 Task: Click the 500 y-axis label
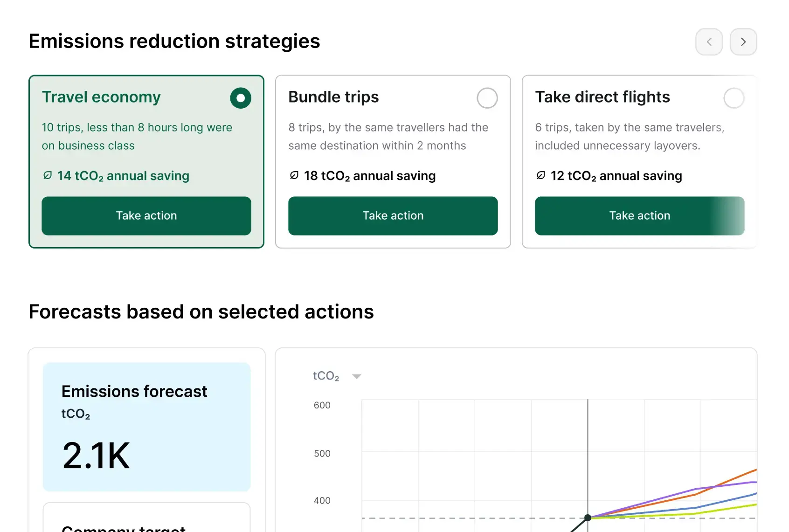coord(322,453)
